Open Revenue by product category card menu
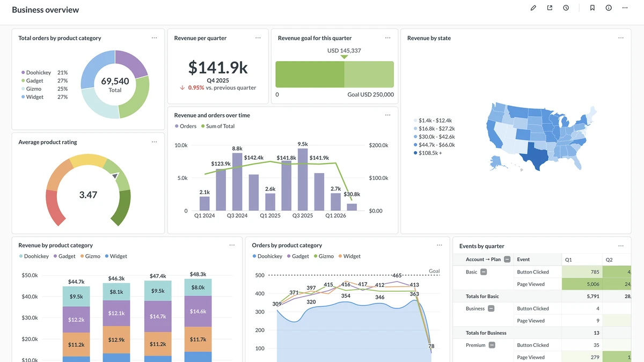 point(232,245)
